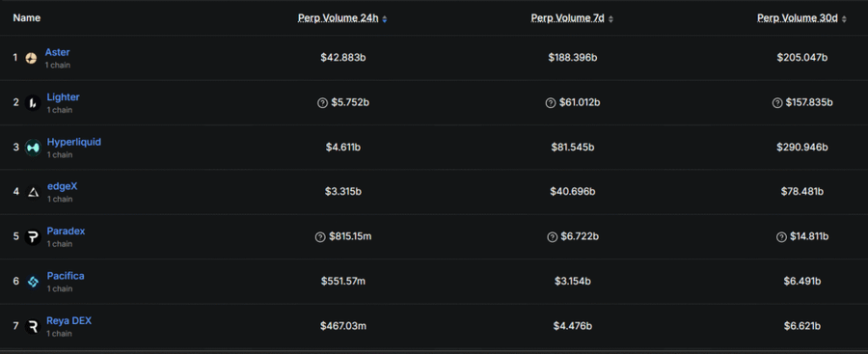Click the '1 chain' label under Reya DEX
Image resolution: width=868 pixels, height=354 pixels.
59,334
